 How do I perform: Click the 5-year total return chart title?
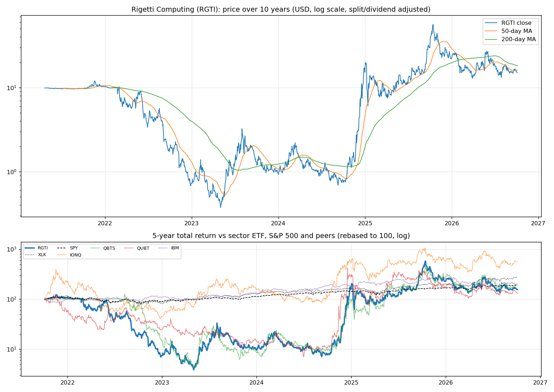(x=281, y=236)
